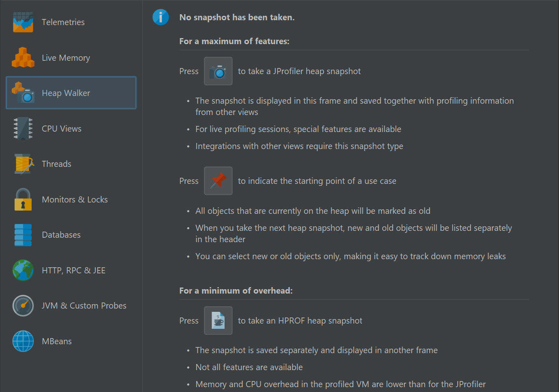Image resolution: width=559 pixels, height=392 pixels.
Task: Open CPU Views chip icon
Action: [23, 128]
